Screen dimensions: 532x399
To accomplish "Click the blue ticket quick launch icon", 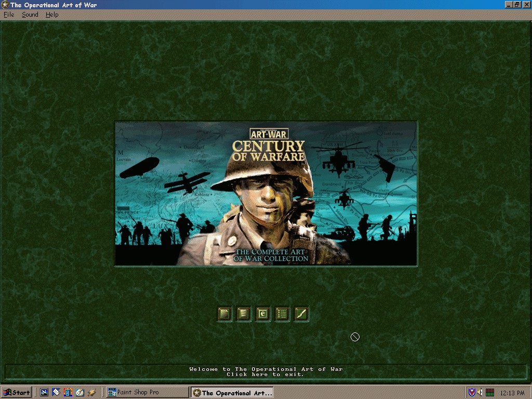I will (56, 393).
